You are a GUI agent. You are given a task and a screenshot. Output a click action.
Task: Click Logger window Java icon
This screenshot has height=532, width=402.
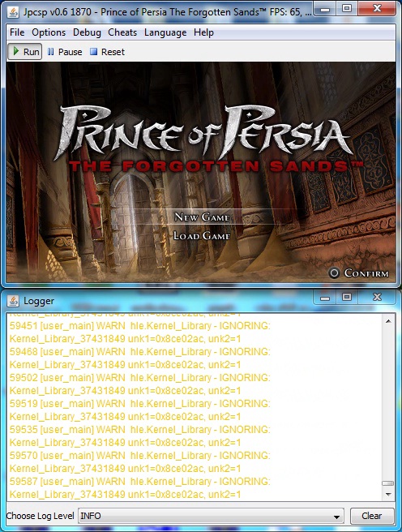tap(13, 301)
